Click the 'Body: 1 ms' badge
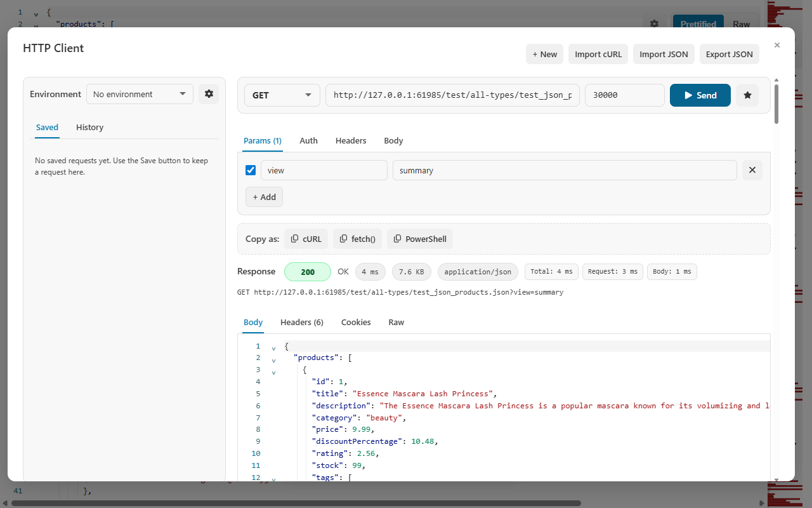 (x=672, y=272)
